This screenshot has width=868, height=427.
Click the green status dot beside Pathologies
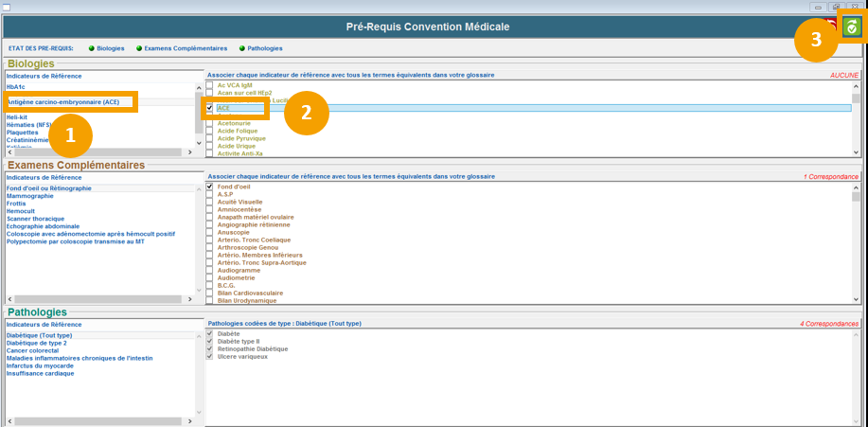click(x=241, y=48)
